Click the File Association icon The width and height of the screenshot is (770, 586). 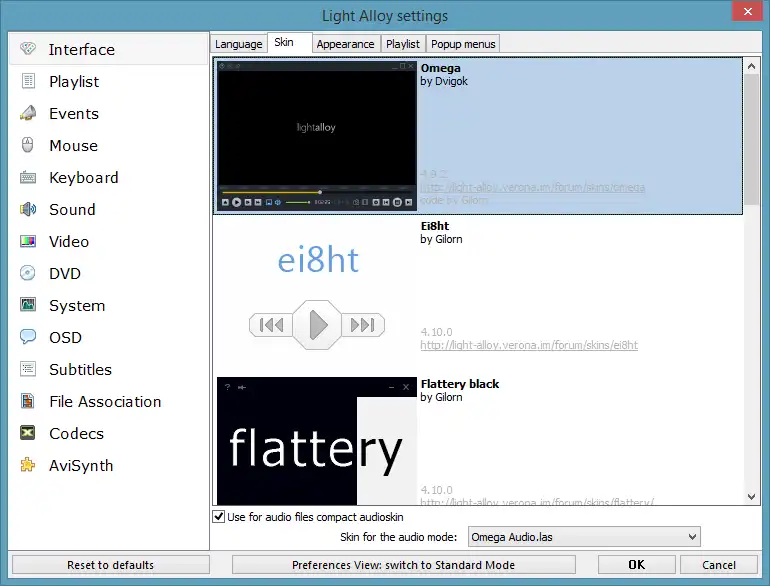coord(28,401)
